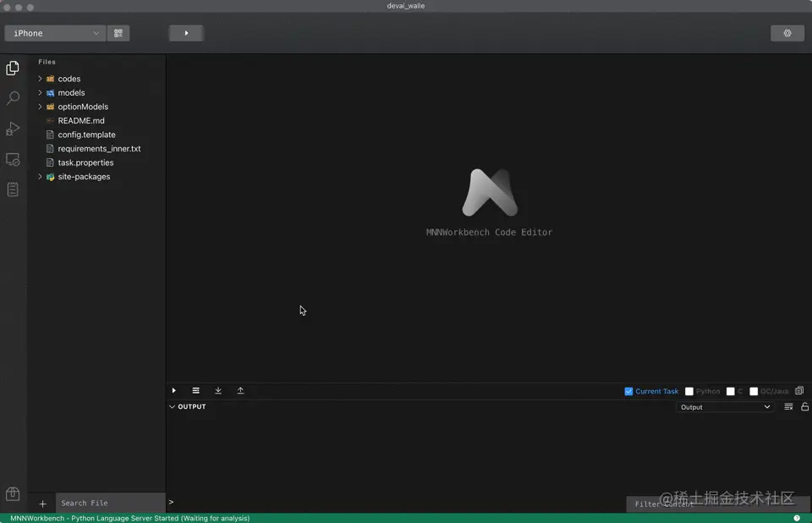Run the project with top play button

(186, 33)
